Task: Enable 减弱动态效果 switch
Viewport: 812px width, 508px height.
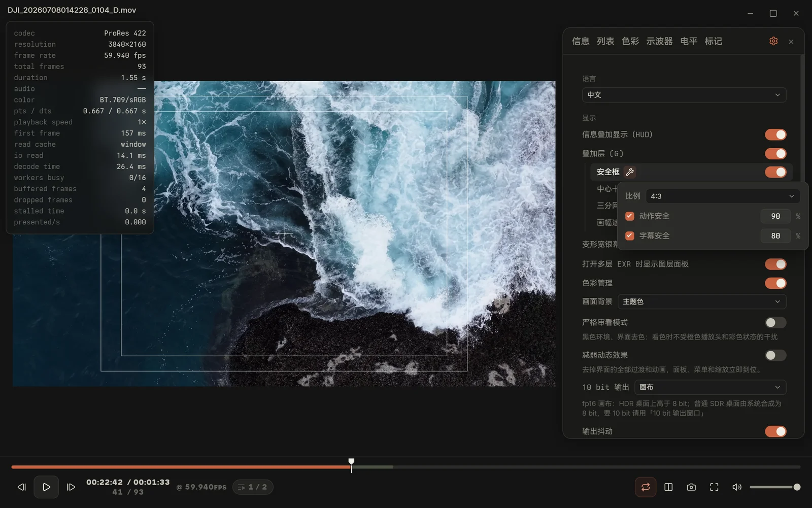Action: tap(775, 355)
